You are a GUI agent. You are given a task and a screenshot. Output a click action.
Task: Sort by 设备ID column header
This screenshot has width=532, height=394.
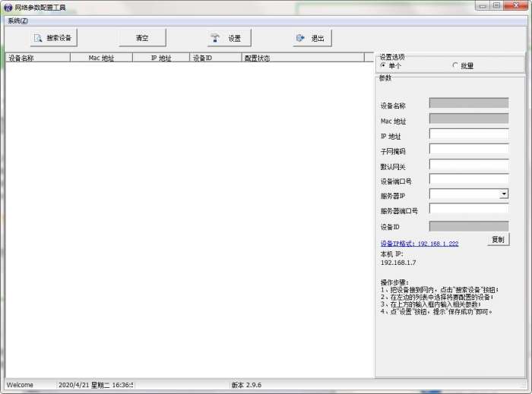click(x=215, y=58)
